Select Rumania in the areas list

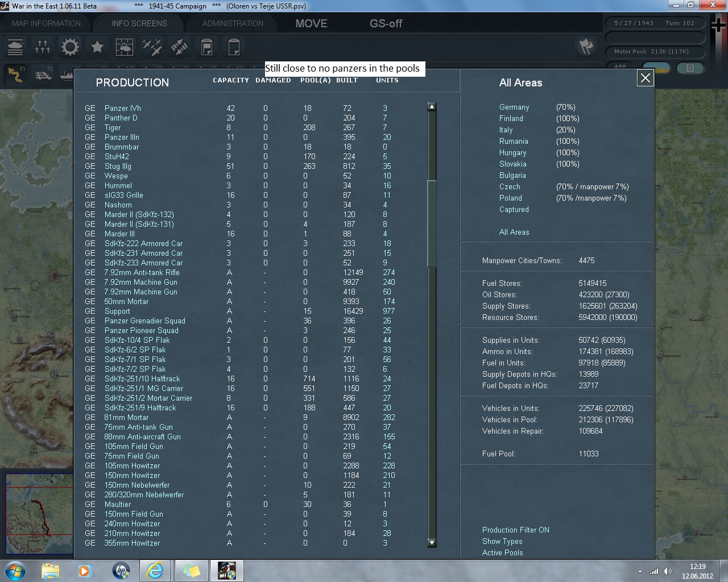click(x=514, y=141)
